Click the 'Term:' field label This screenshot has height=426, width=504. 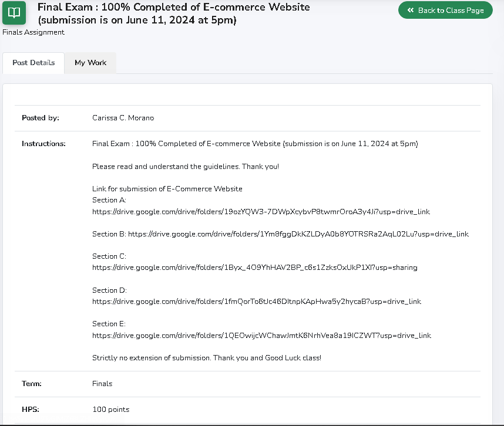[32, 384]
